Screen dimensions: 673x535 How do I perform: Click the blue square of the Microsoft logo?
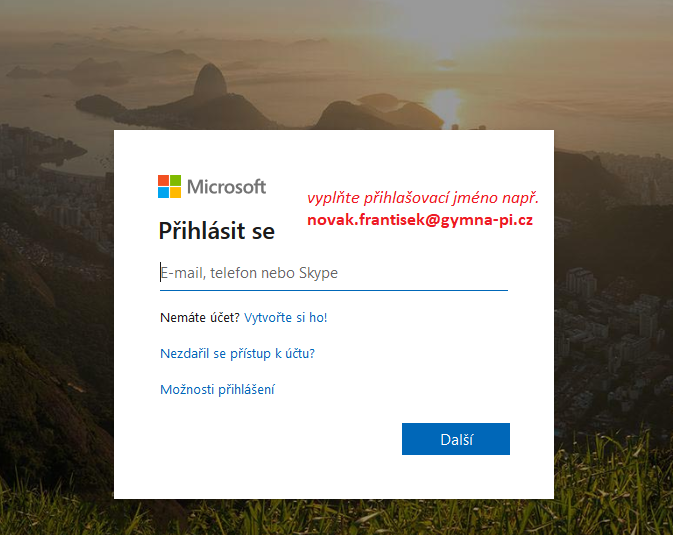163,192
